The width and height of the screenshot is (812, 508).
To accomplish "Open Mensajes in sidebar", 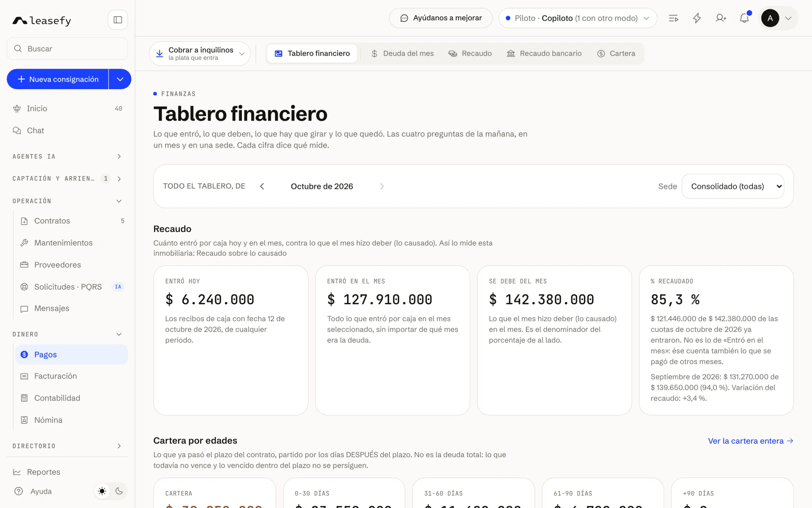I will pos(72,309).
